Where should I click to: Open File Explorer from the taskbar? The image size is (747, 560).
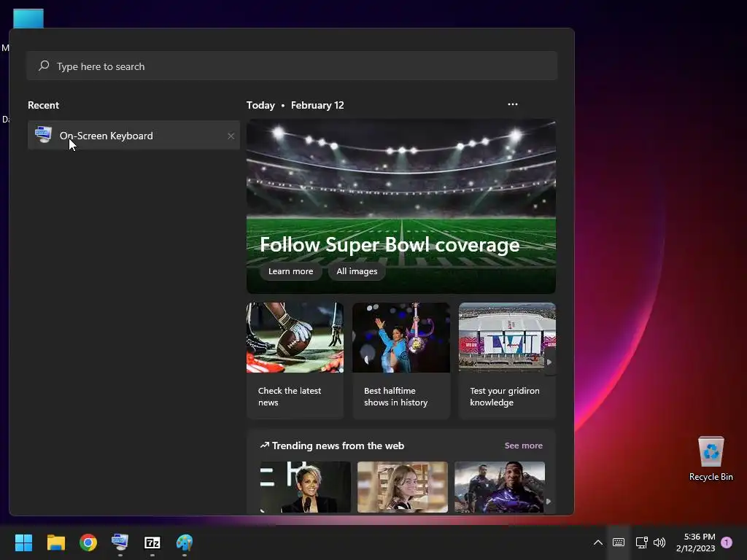(55, 542)
